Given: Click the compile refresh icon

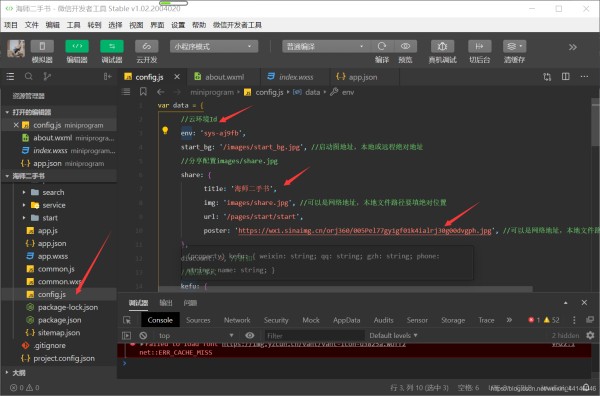Looking at the screenshot, I should point(382,46).
